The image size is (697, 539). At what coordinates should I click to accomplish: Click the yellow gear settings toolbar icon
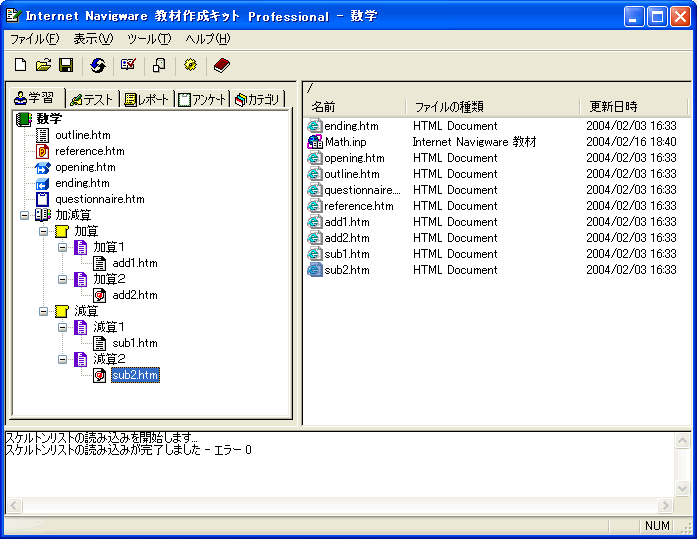click(x=190, y=65)
